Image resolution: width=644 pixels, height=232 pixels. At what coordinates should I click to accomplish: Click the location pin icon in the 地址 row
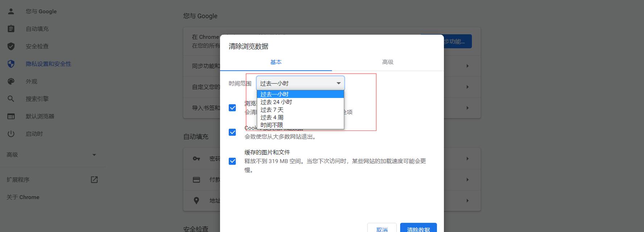click(x=196, y=200)
